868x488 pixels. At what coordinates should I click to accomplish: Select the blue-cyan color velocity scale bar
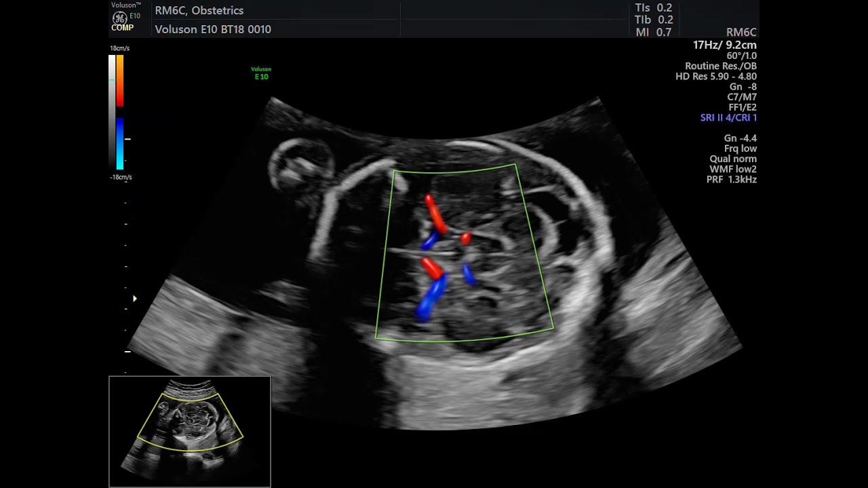(119, 144)
